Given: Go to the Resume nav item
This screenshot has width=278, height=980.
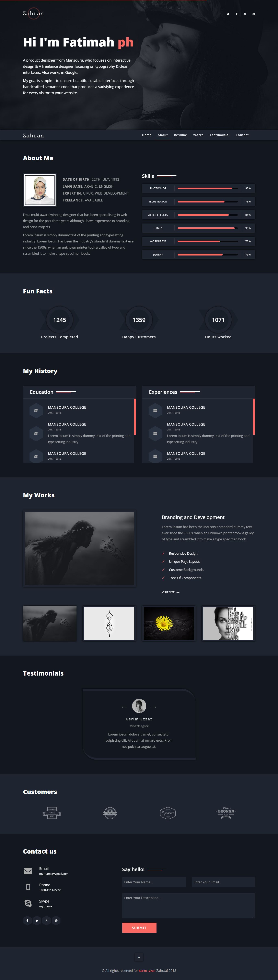Looking at the screenshot, I should [x=180, y=135].
